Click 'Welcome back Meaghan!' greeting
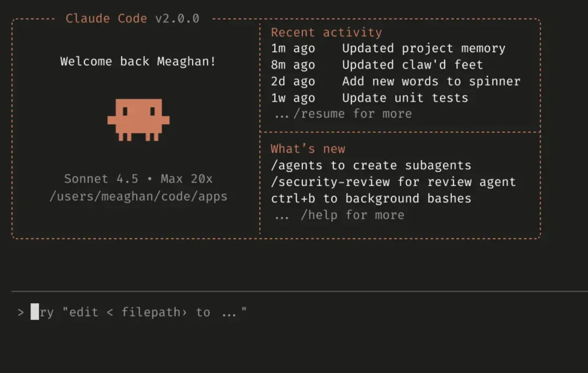The width and height of the screenshot is (588, 373). [138, 61]
